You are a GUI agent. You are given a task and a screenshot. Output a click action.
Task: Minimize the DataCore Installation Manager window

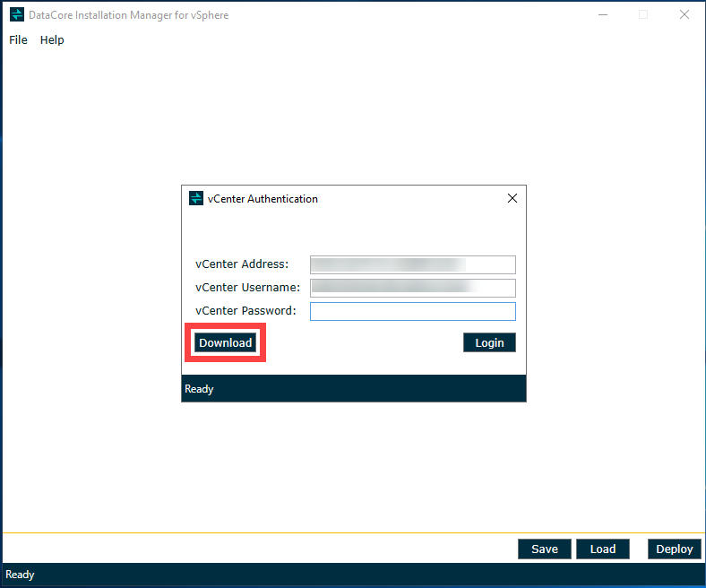coord(603,15)
